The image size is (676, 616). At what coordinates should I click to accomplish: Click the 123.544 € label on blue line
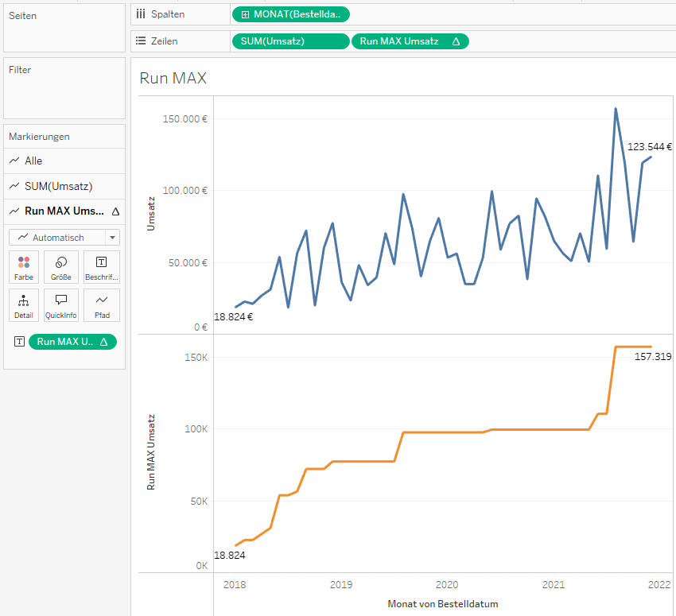[649, 146]
